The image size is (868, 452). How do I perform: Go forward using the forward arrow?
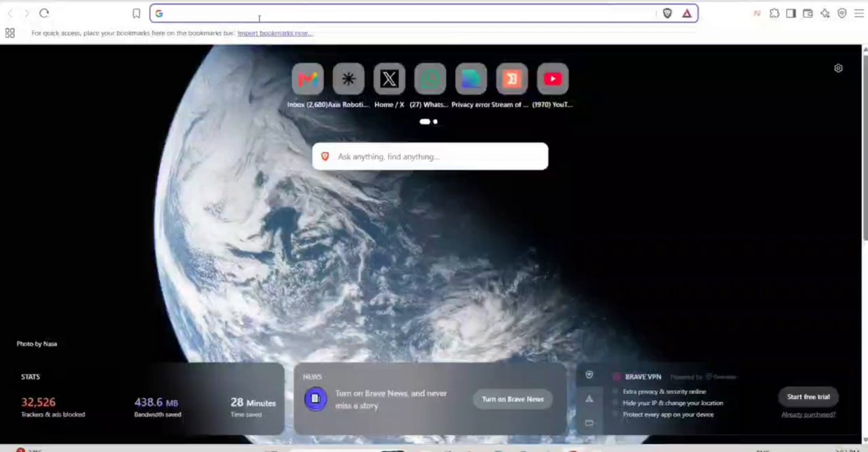pyautogui.click(x=27, y=13)
